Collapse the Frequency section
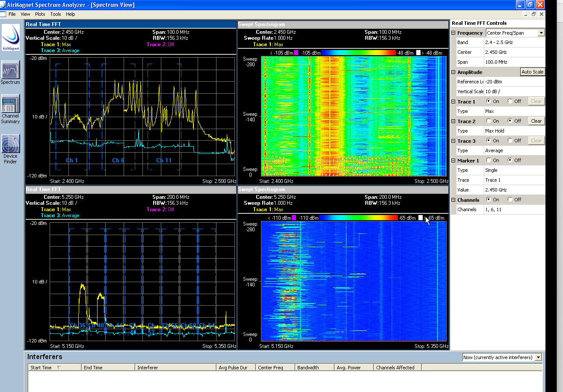Screen dimensions: 563x392 tap(453, 33)
